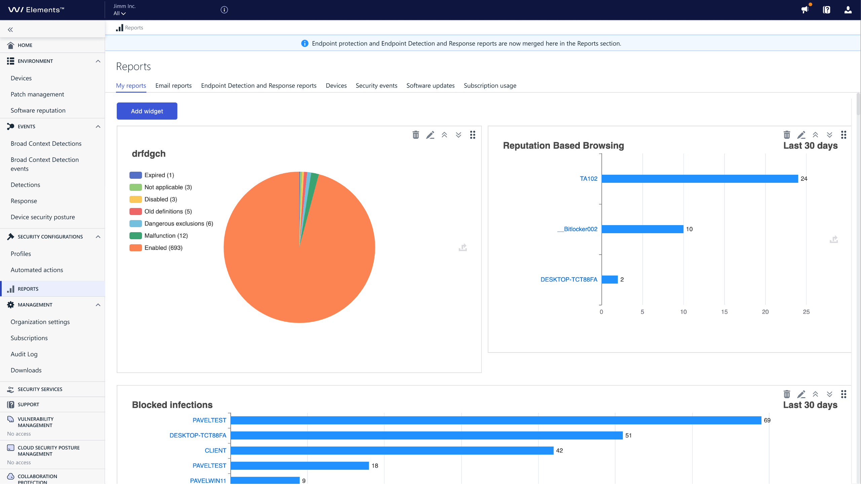Delete Reputation Based Browsing widget
This screenshot has height=504, width=861.
(x=787, y=135)
